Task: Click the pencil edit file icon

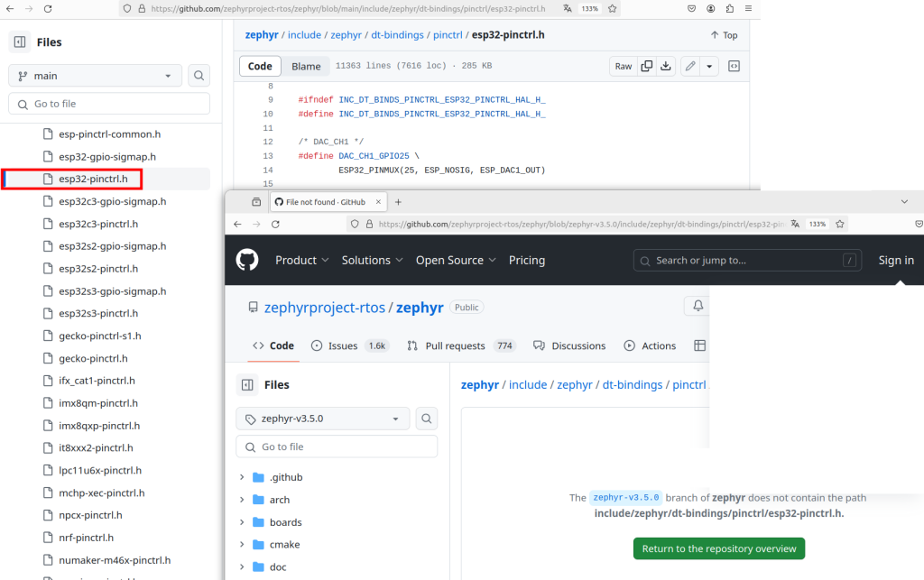Action: coord(690,66)
